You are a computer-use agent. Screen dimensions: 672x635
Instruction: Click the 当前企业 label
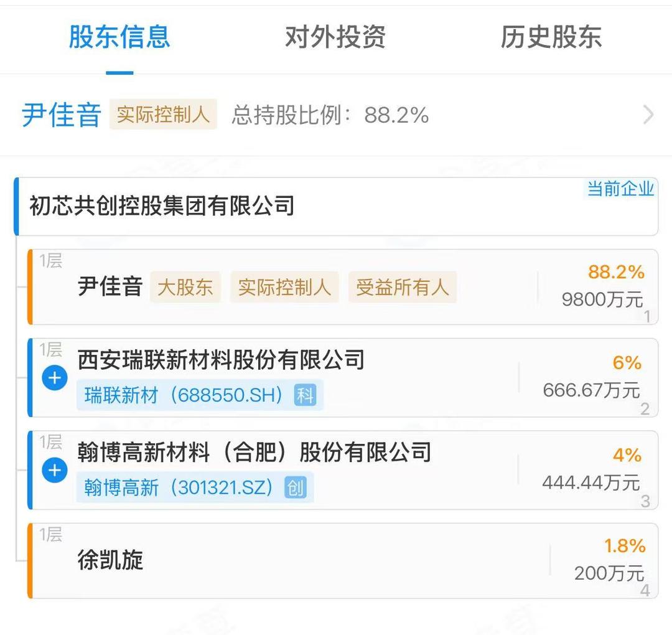[x=620, y=189]
